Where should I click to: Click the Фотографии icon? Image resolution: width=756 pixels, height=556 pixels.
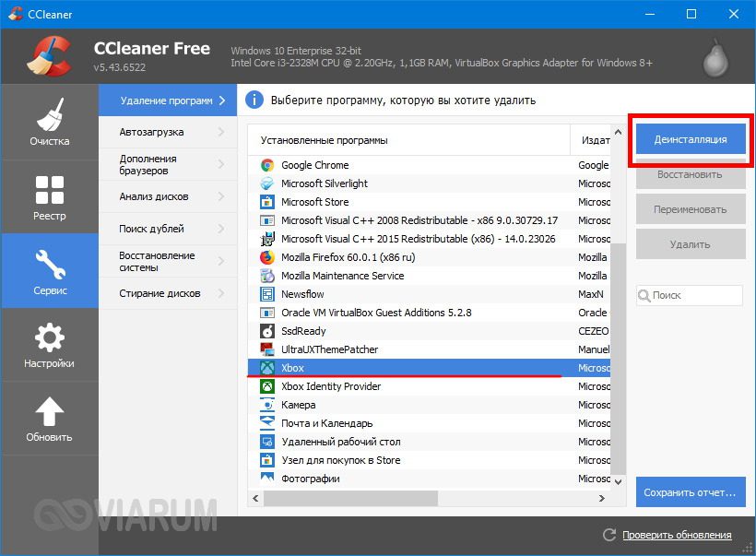tap(267, 479)
